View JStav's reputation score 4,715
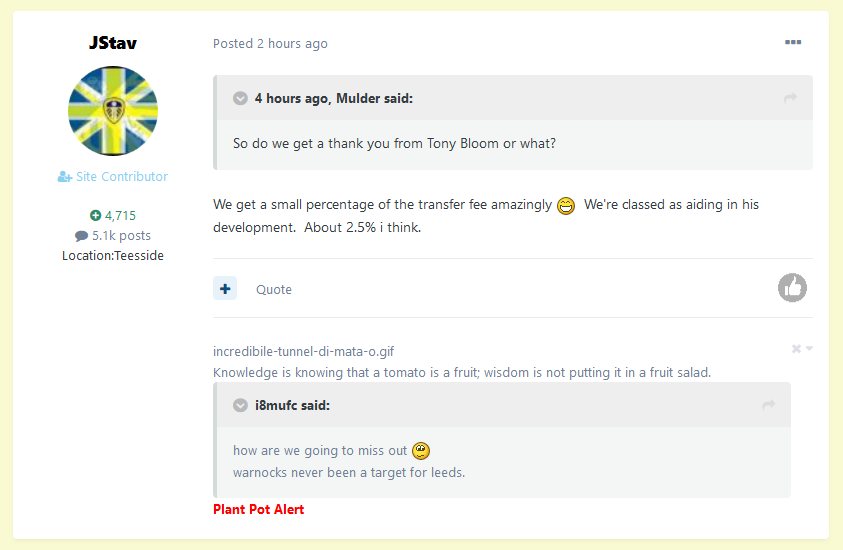 pyautogui.click(x=113, y=216)
